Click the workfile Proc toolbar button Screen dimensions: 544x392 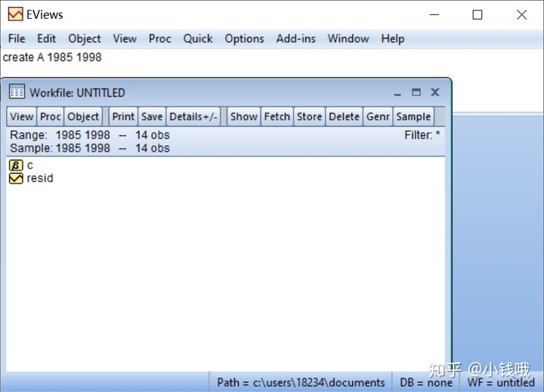[x=51, y=116]
